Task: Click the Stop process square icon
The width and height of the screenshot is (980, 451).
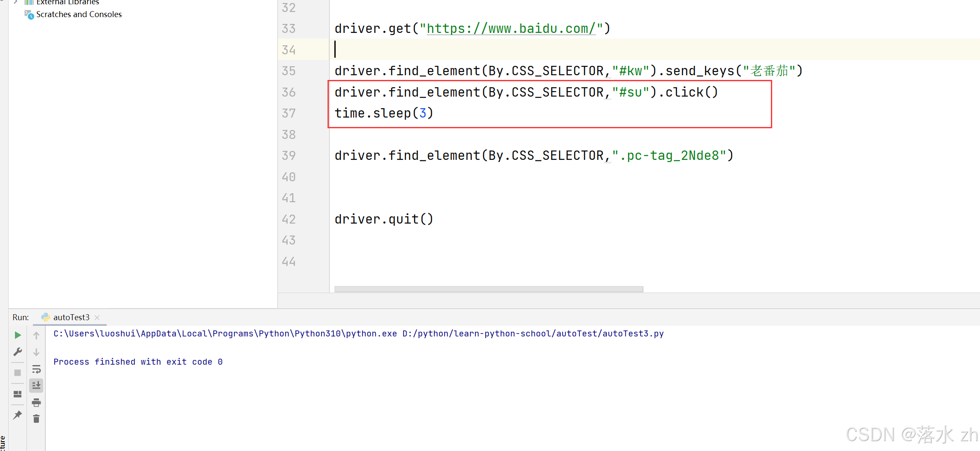Action: [18, 373]
